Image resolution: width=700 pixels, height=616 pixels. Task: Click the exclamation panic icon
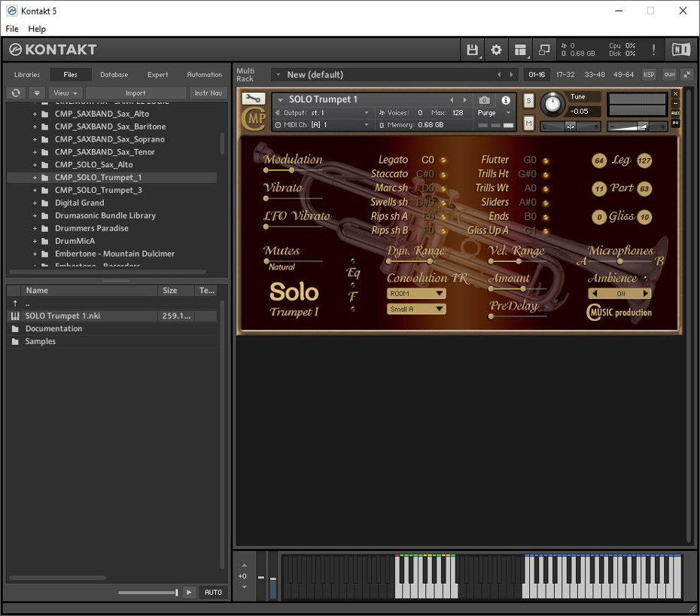(x=653, y=50)
